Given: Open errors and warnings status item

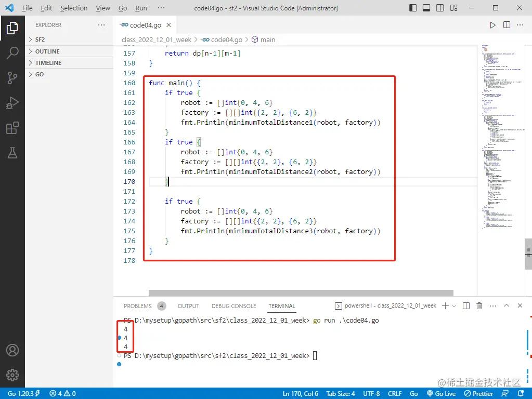Looking at the screenshot, I should [x=63, y=394].
